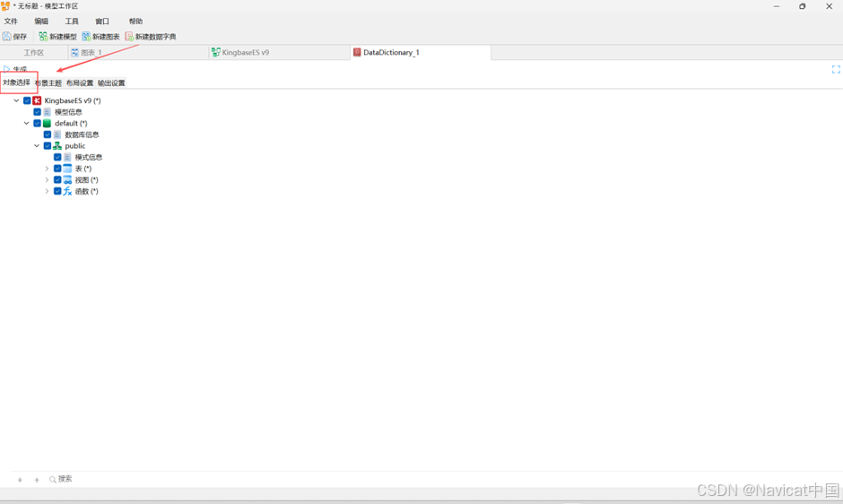843x504 pixels.
Task: Click the up arrow beside search
Action: coord(37,480)
